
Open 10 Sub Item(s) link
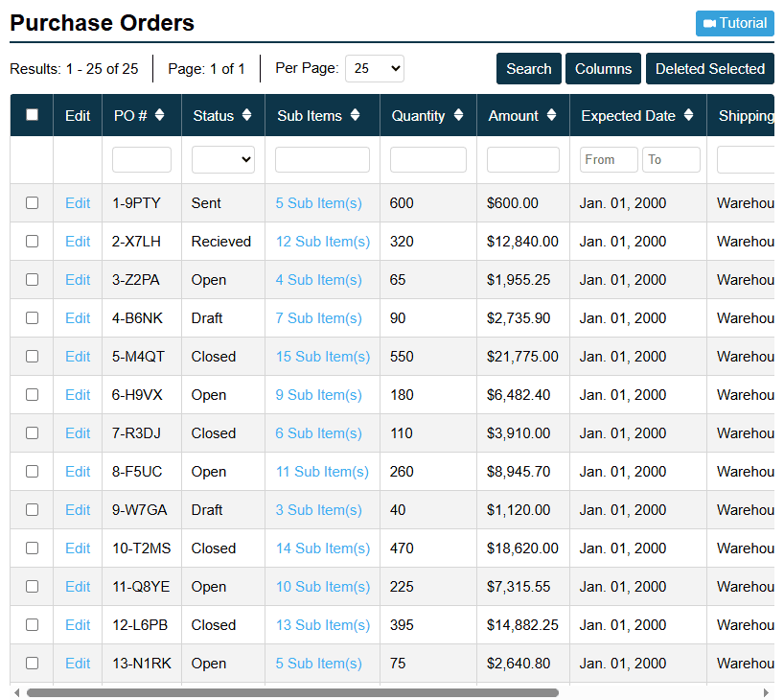pos(323,587)
